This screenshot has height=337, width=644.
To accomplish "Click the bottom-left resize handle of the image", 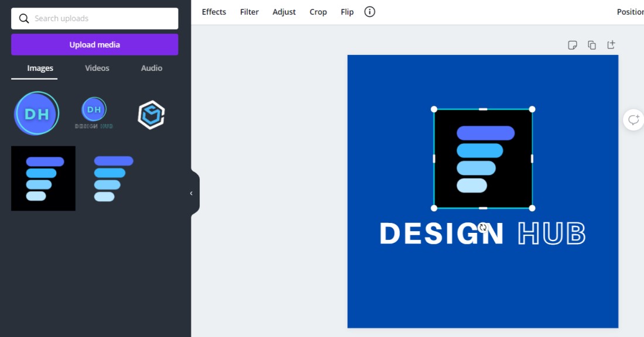I will point(434,208).
